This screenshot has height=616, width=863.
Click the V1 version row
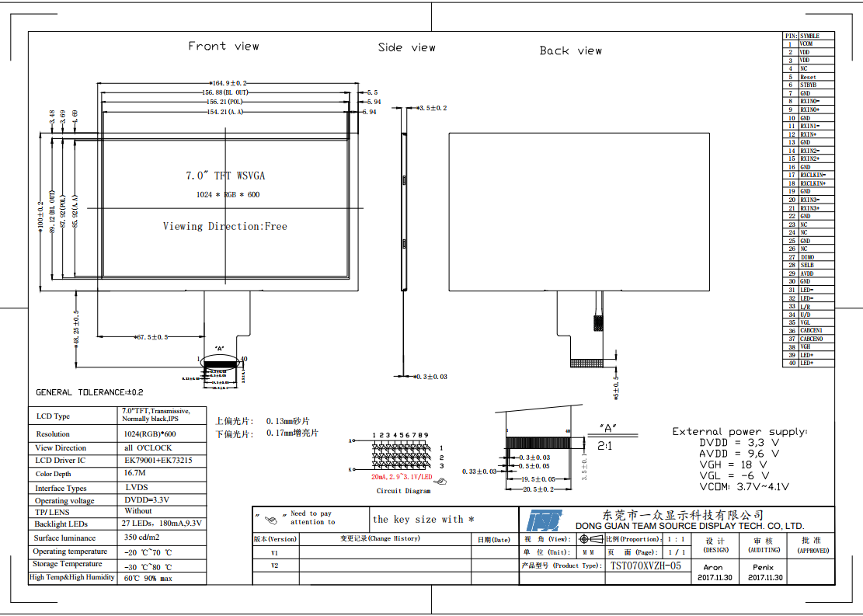point(275,553)
